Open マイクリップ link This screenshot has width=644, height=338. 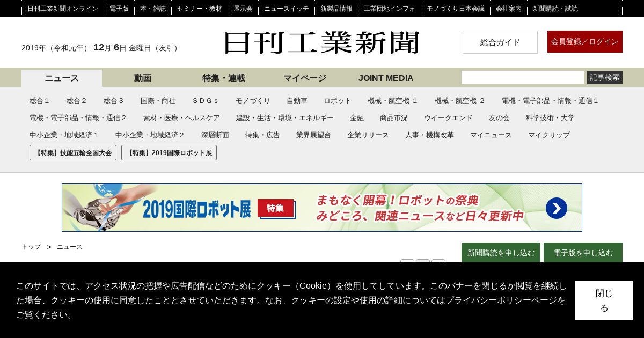549,135
